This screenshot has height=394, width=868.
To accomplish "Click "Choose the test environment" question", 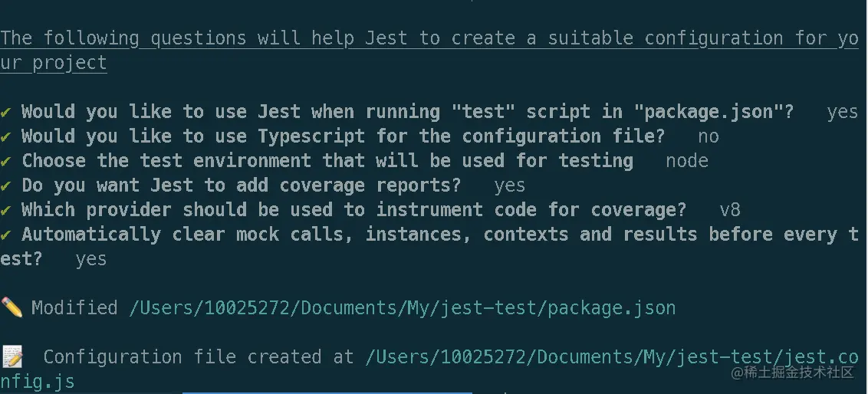I will 327,161.
